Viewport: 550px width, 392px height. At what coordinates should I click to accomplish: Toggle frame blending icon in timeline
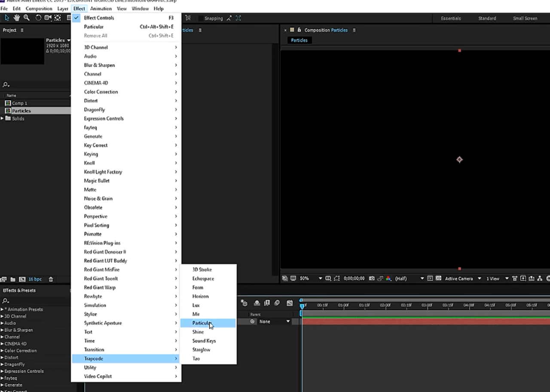(x=267, y=303)
